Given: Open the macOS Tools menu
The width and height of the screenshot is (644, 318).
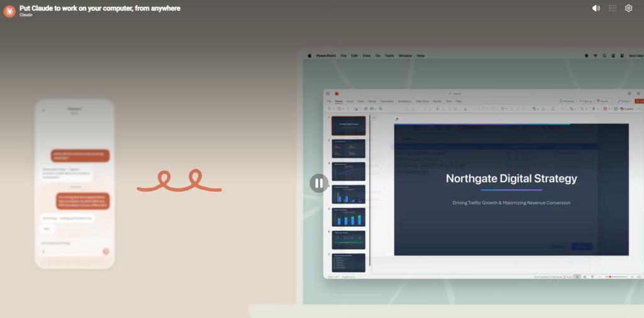Looking at the screenshot, I should point(389,56).
